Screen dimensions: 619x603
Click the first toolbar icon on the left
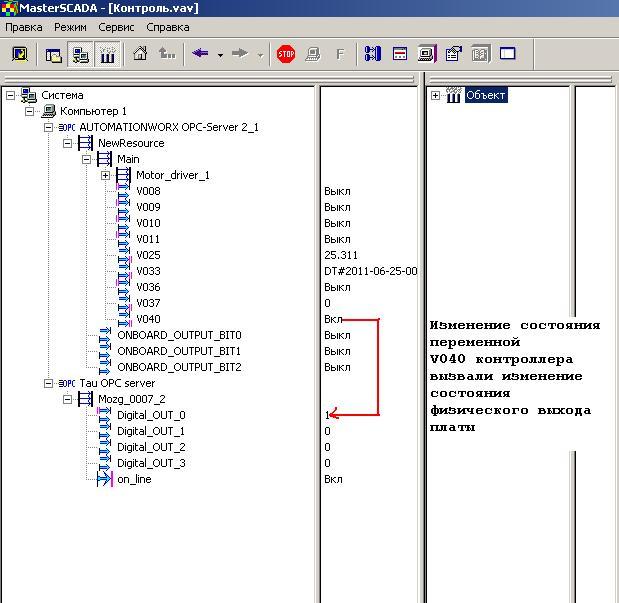[19, 54]
